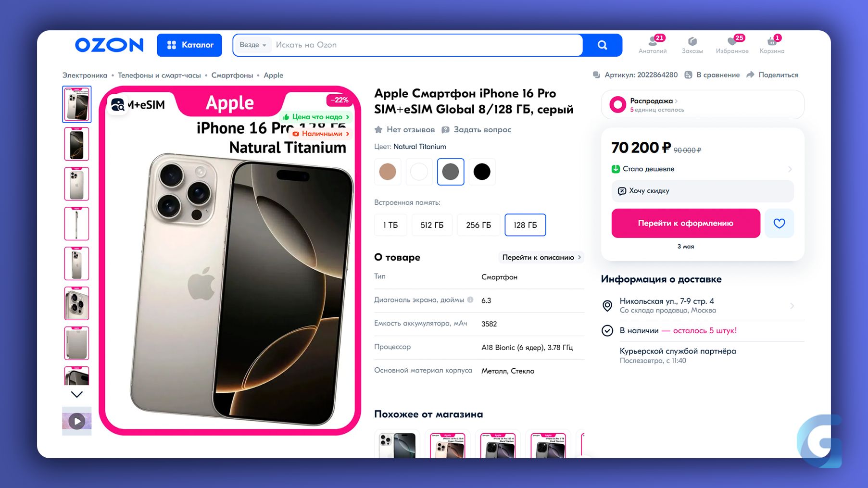
Task: Expand more thumbnails with down chevron
Action: point(77,394)
